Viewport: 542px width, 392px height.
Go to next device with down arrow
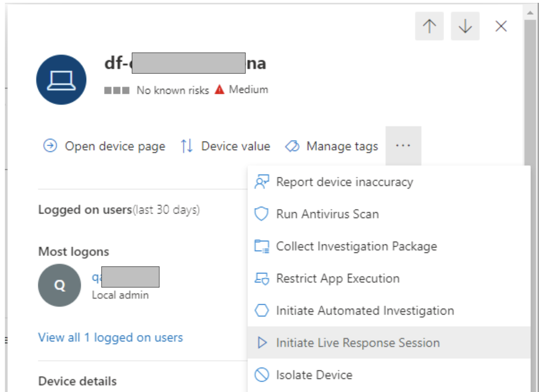(x=465, y=26)
